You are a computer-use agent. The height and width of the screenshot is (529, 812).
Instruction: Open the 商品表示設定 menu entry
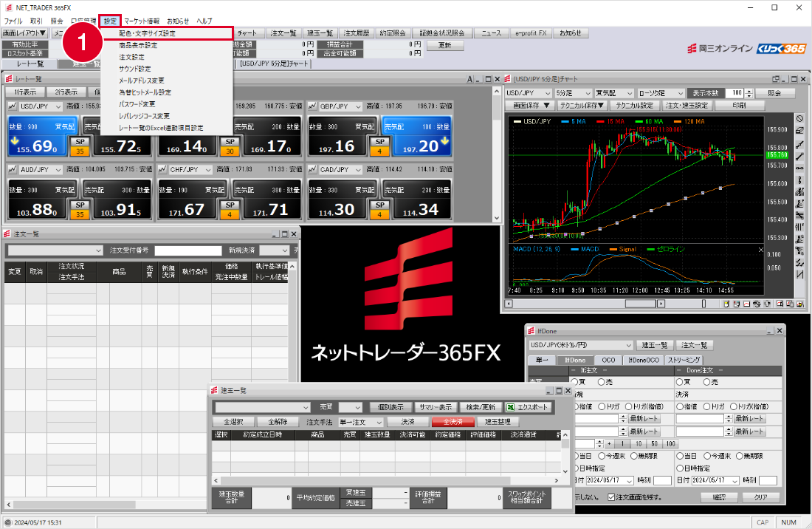(138, 45)
